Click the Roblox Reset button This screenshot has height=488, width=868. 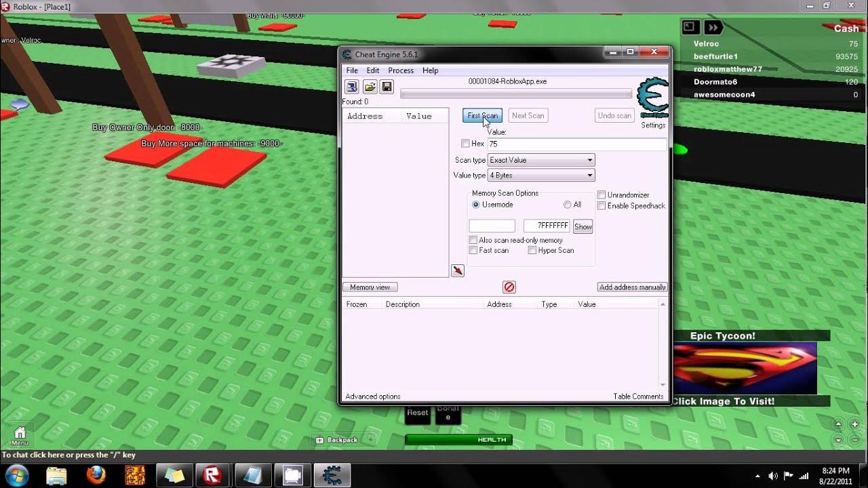(418, 413)
